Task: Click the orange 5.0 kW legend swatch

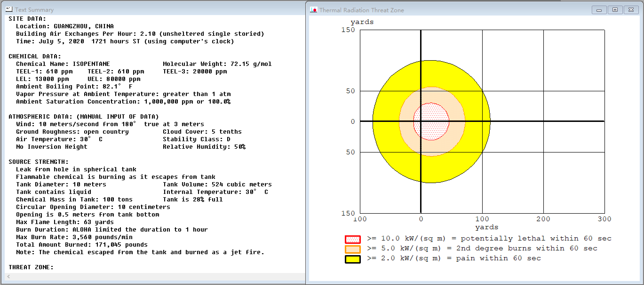Action: [353, 249]
